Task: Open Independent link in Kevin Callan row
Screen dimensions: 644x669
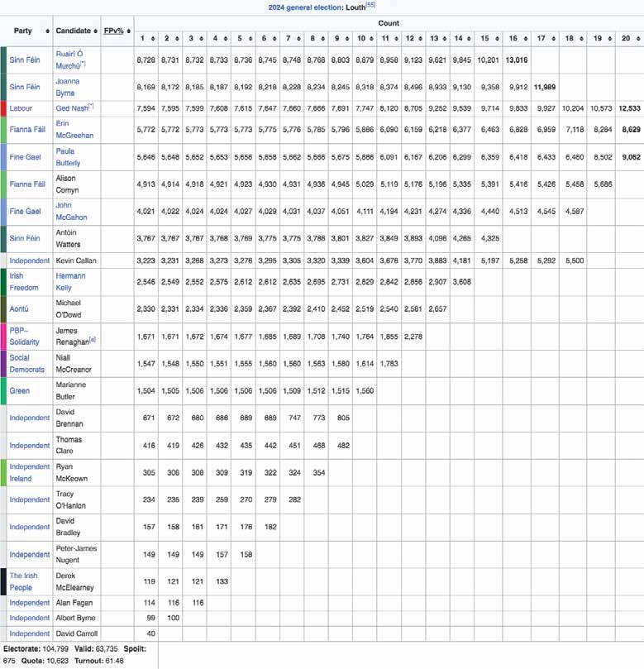Action: coord(30,260)
